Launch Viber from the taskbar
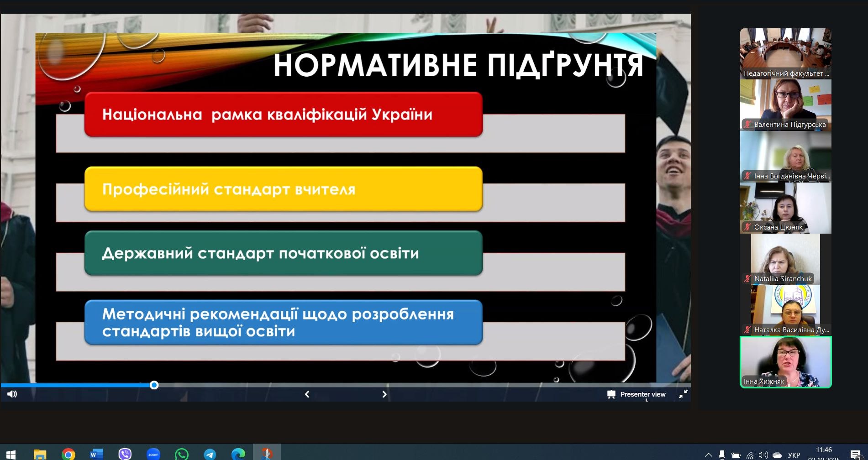 [125, 454]
